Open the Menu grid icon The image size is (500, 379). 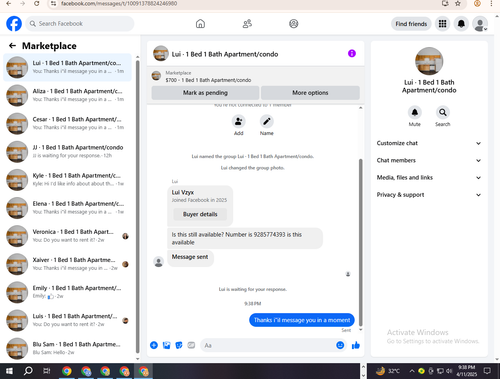click(442, 24)
